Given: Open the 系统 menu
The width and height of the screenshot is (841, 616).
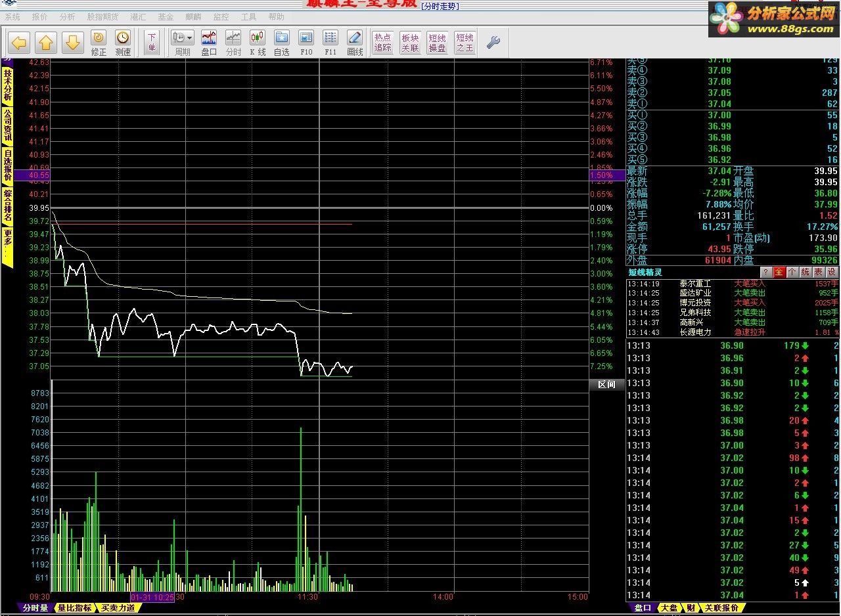Looking at the screenshot, I should [12, 16].
